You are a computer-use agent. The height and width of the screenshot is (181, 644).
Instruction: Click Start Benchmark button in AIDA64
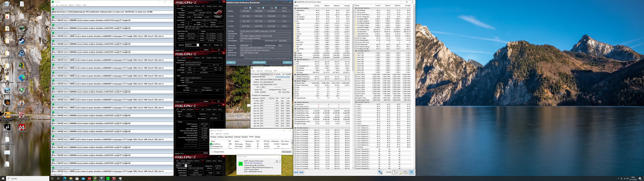click(259, 62)
